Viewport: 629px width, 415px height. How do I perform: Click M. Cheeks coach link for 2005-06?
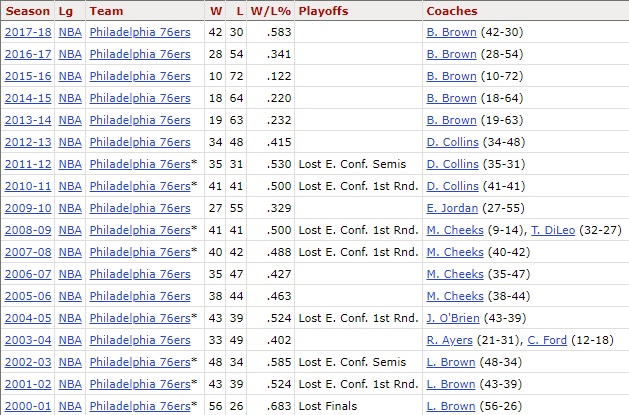(455, 296)
